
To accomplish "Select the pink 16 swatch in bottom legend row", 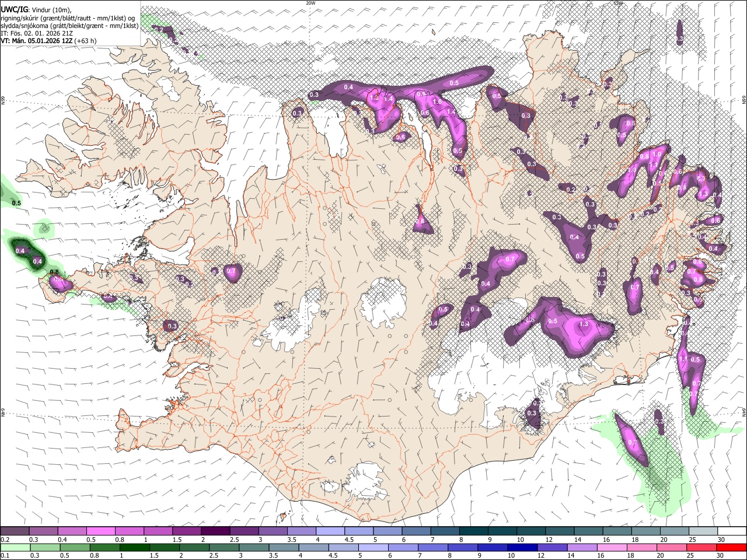I will (x=612, y=547).
